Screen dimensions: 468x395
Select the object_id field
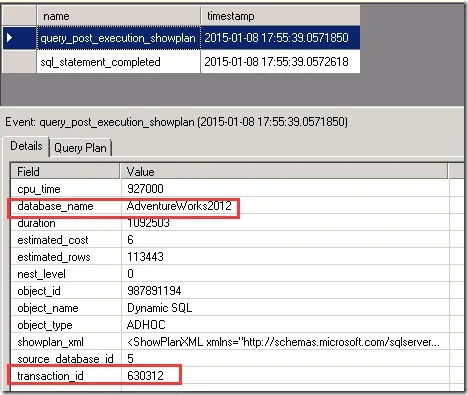click(39, 291)
